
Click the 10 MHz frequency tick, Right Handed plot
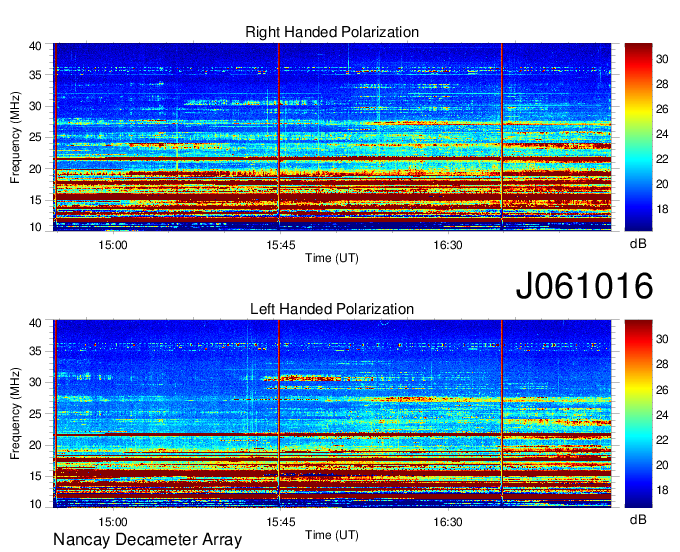[35, 227]
